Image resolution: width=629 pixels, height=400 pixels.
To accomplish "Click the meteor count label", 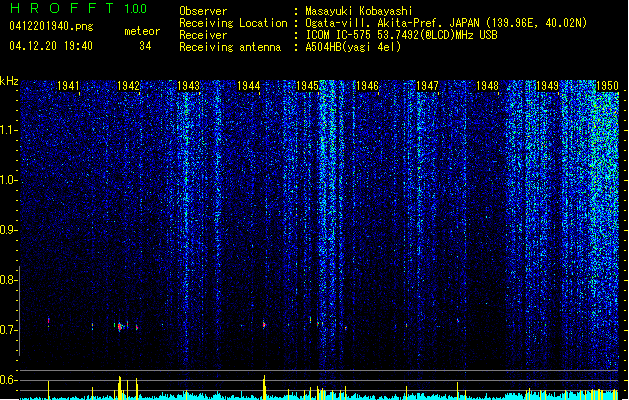I will [x=142, y=31].
